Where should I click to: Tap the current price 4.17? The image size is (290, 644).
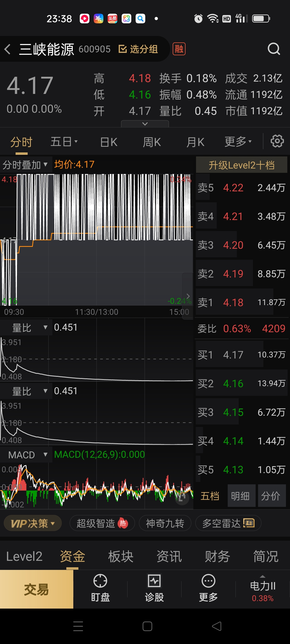pos(30,85)
